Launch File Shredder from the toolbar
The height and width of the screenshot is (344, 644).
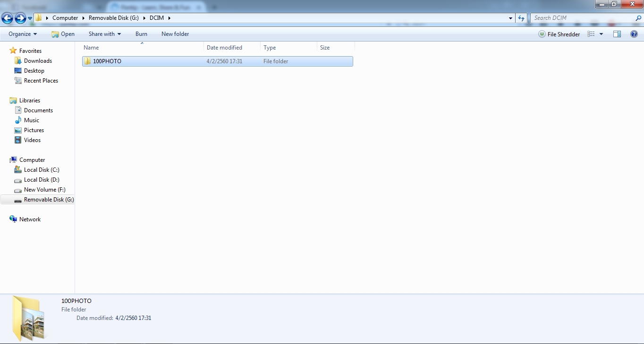559,34
